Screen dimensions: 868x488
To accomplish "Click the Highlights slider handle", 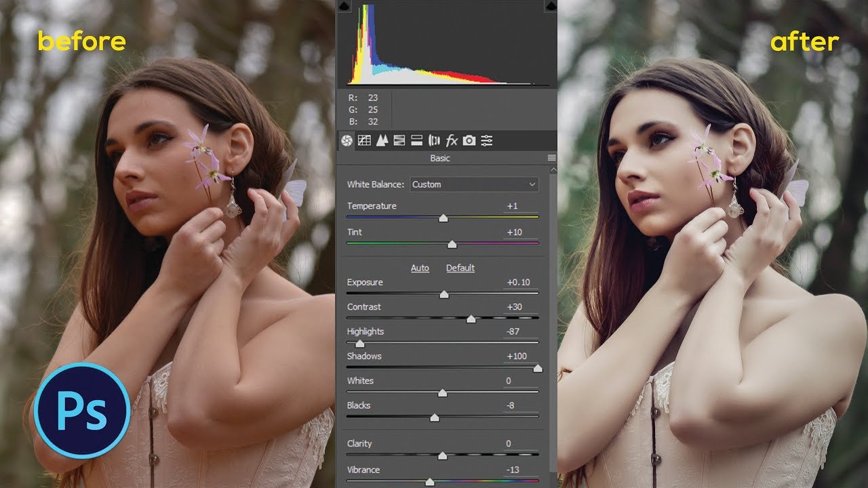I will [359, 344].
